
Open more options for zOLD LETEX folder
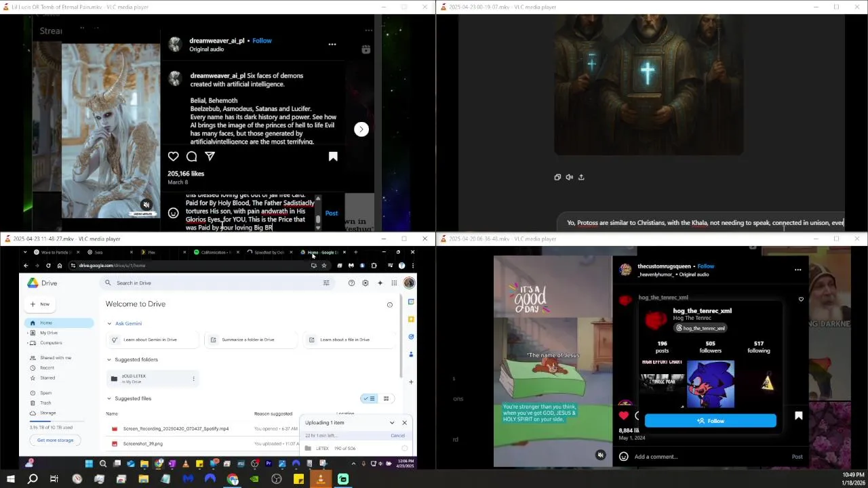193,379
